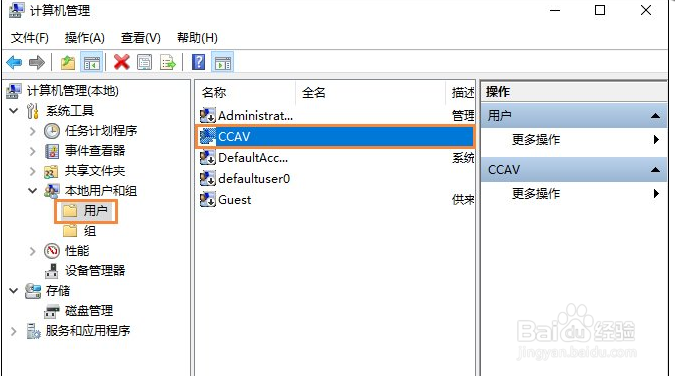Click the Back arrow toolbar icon

[14, 63]
